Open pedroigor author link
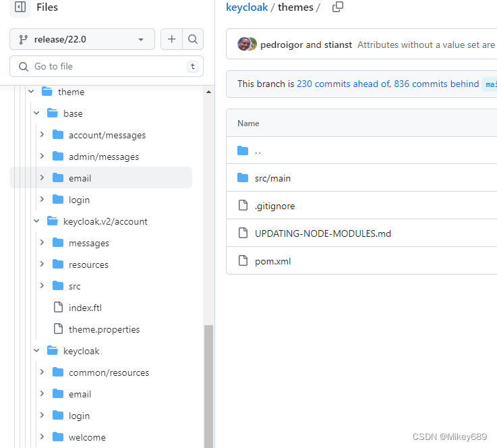Image resolution: width=497 pixels, height=448 pixels. click(281, 45)
